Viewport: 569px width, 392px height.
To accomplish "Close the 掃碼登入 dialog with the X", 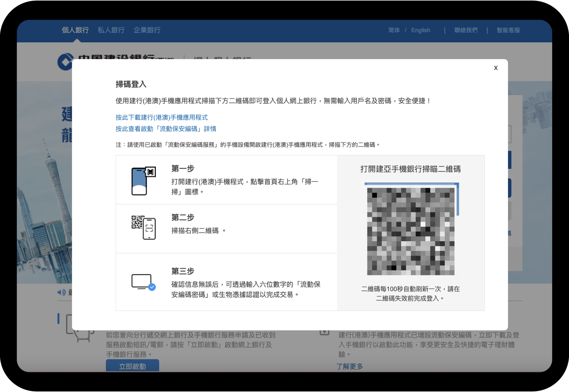I will (x=496, y=68).
